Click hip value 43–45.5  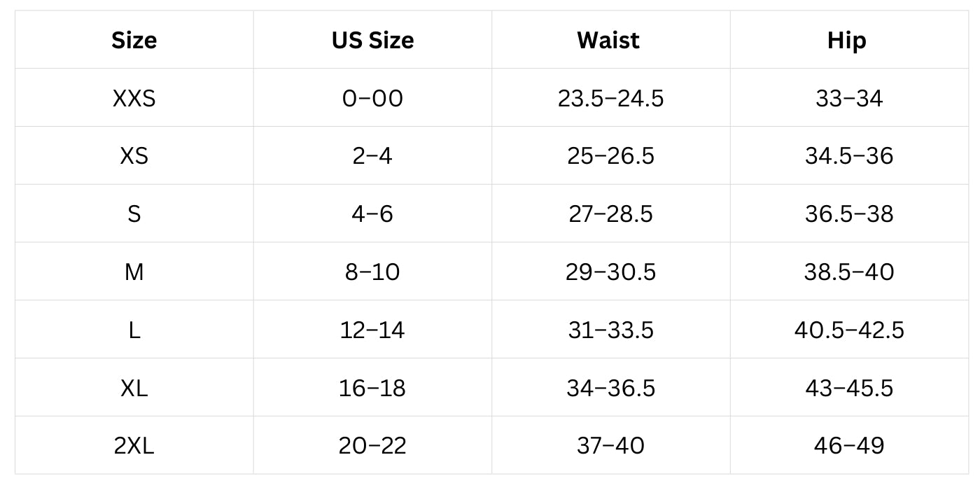click(849, 387)
